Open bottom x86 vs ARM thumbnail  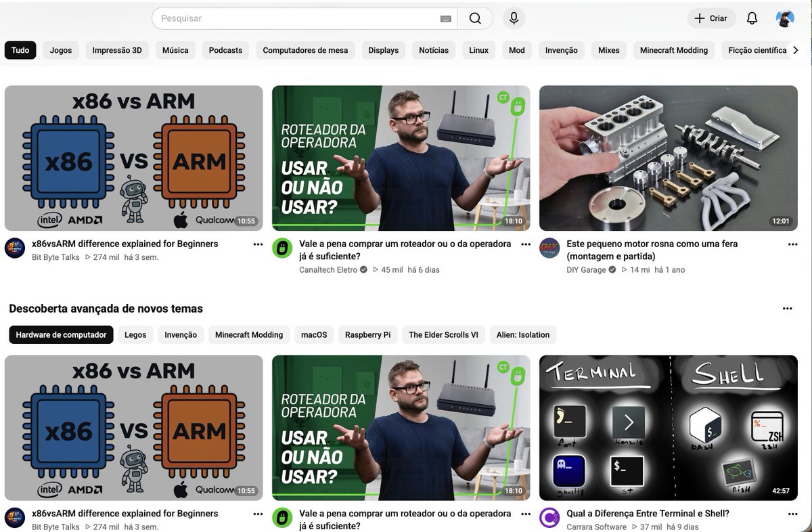point(134,428)
